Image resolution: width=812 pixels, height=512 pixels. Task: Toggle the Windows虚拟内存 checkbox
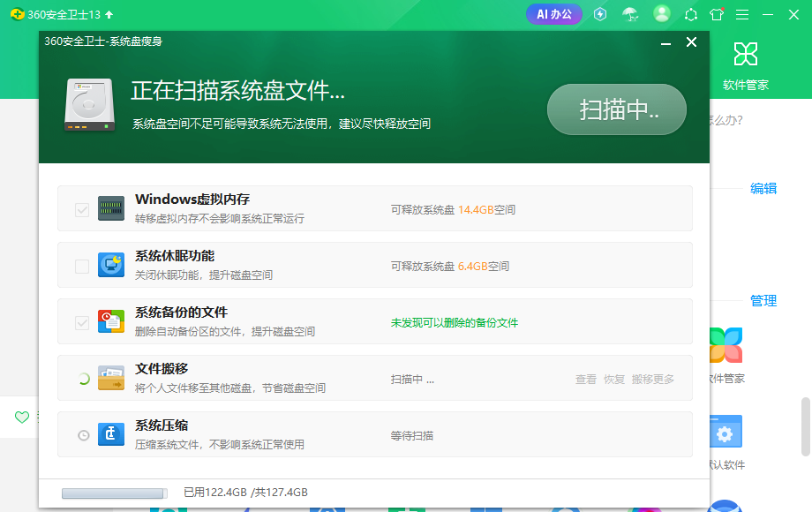click(x=82, y=210)
